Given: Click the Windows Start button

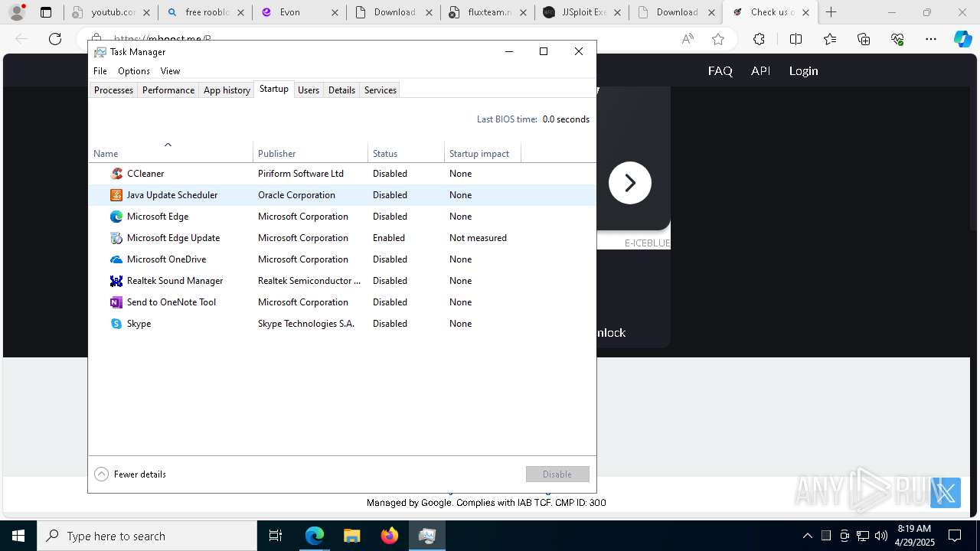Looking at the screenshot, I should tap(18, 536).
